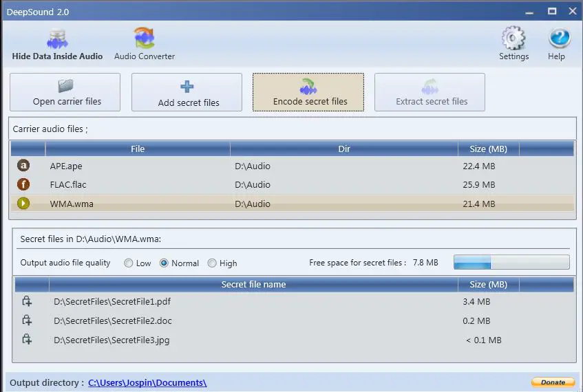The image size is (583, 392).
Task: Click the Encode secret files button
Action: tap(308, 92)
